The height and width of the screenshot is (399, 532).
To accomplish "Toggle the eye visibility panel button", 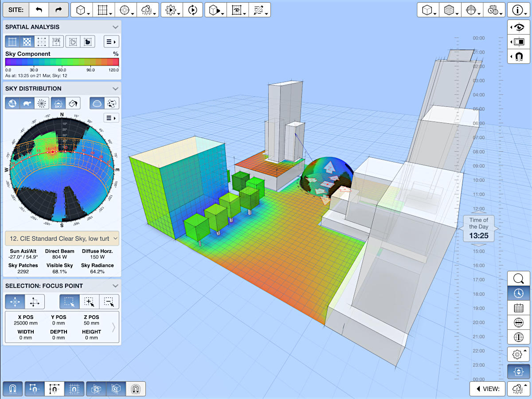I will 518,27.
